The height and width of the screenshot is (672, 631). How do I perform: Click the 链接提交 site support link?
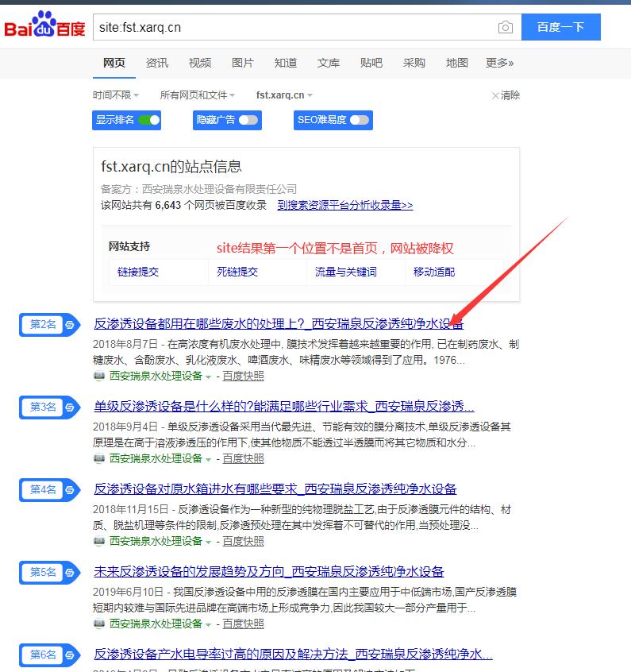tap(138, 272)
